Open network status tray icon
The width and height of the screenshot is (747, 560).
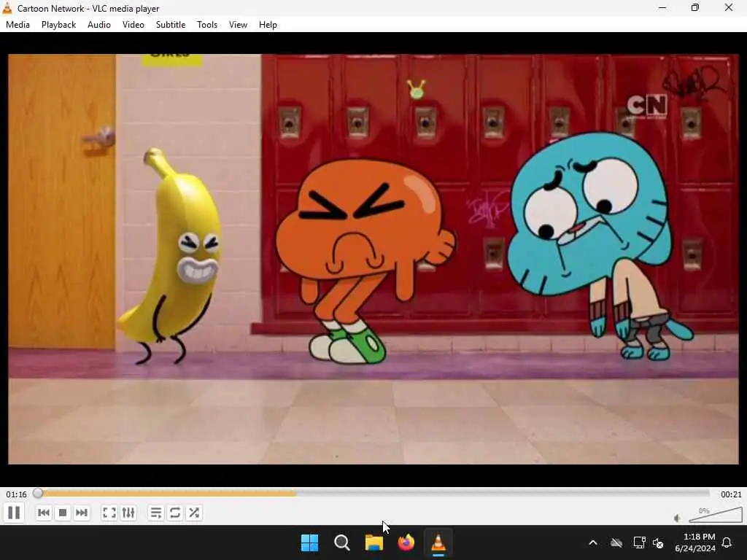[x=639, y=542]
